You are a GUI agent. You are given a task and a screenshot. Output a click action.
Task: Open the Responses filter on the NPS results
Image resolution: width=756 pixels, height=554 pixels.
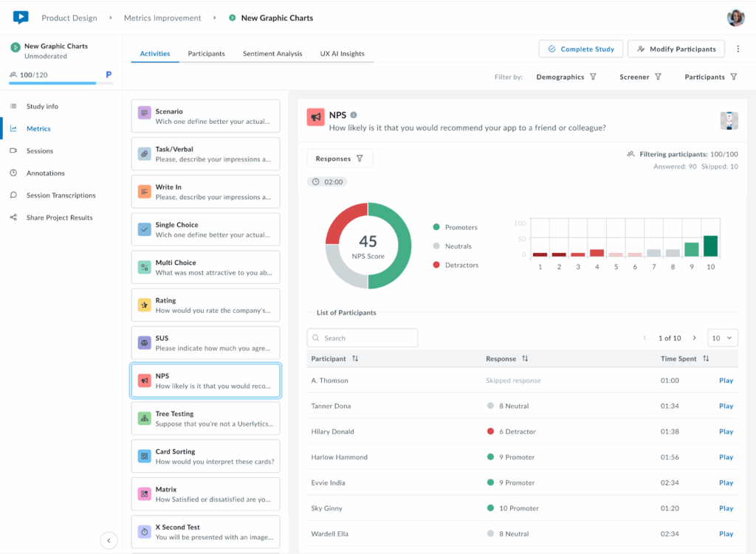click(339, 158)
